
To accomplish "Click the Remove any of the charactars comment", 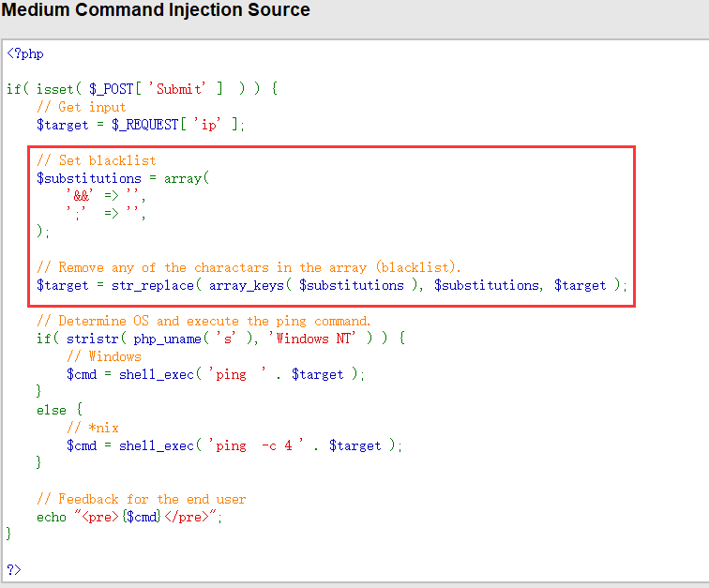I will pos(255,267).
